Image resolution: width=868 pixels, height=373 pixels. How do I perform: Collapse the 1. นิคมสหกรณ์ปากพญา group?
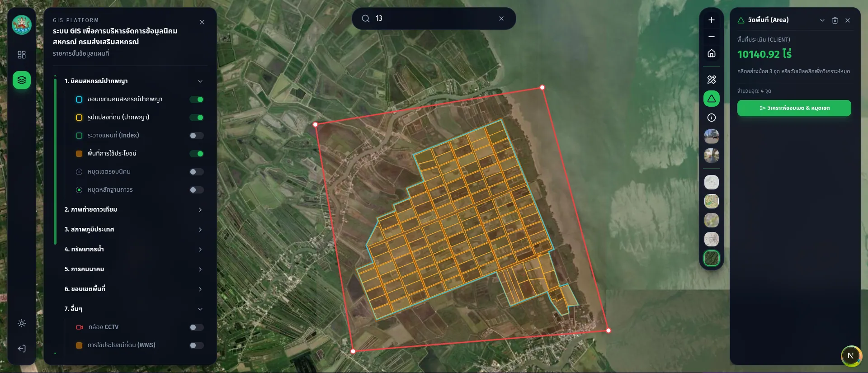point(200,81)
